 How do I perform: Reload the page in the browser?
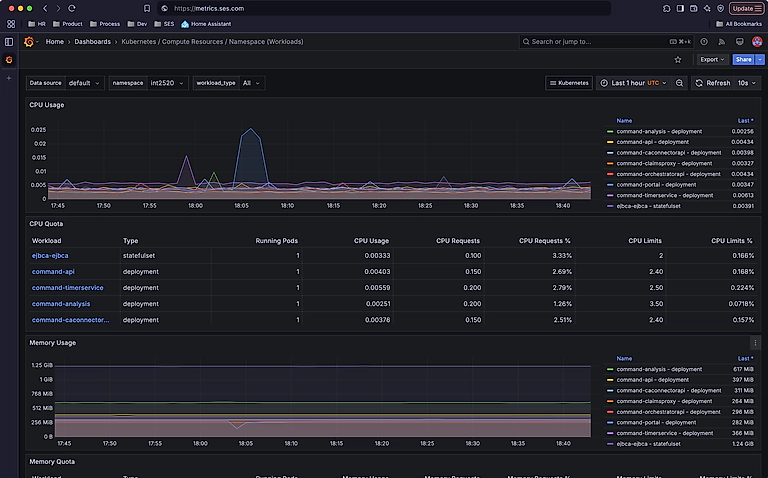(72, 8)
